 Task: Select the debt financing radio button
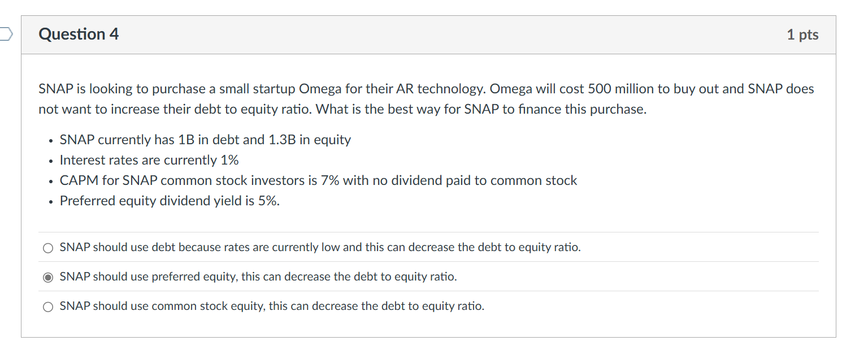[x=47, y=247]
